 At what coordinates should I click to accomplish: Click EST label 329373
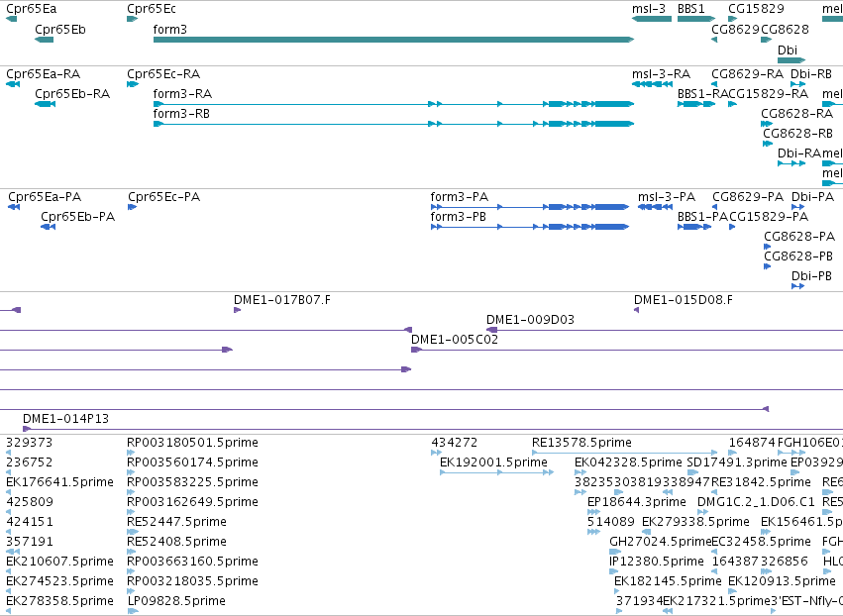[x=29, y=443]
